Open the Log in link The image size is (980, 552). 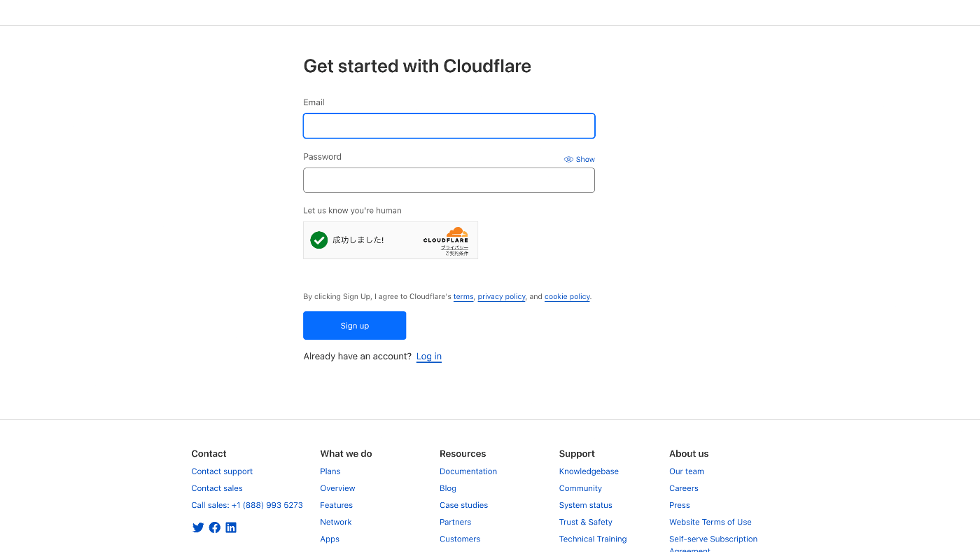pos(429,357)
